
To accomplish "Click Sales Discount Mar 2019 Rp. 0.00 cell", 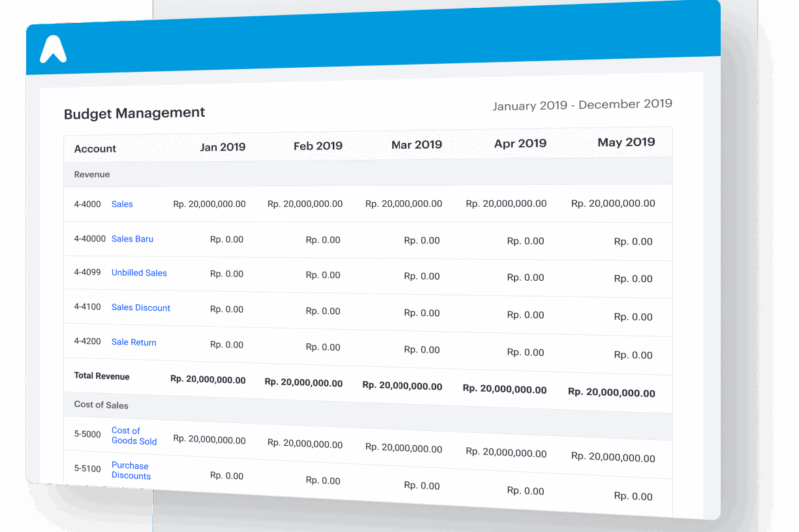I will 422,313.
